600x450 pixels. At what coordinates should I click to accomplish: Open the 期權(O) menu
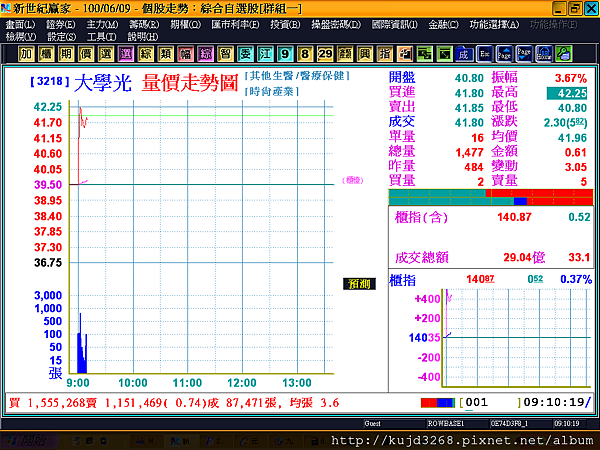pyautogui.click(x=186, y=25)
